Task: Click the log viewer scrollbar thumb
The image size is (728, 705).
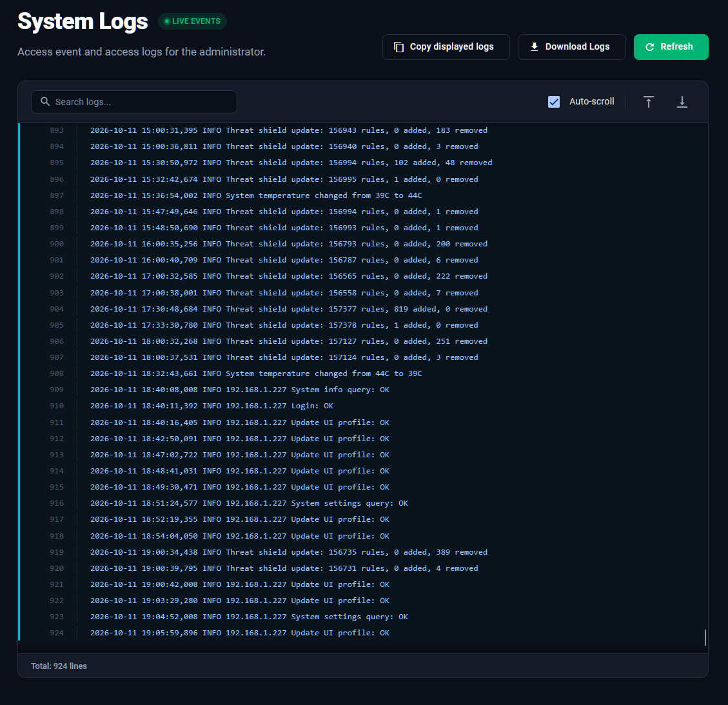Action: (x=705, y=637)
